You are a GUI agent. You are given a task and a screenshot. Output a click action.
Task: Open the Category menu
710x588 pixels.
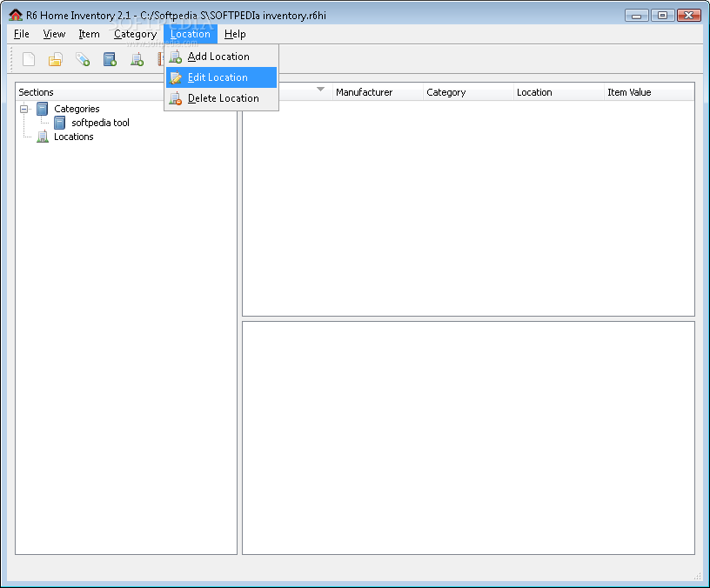(135, 34)
